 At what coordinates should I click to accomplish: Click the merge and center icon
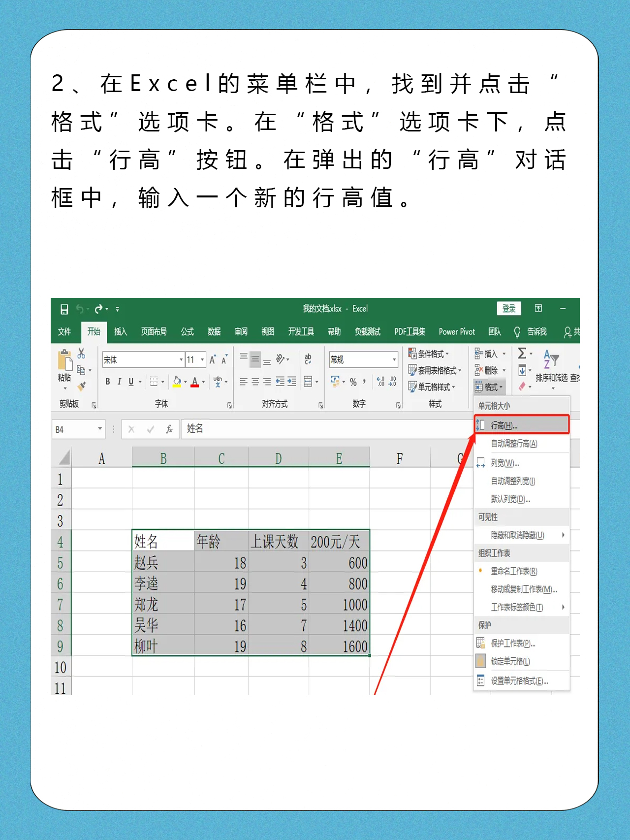pyautogui.click(x=308, y=382)
